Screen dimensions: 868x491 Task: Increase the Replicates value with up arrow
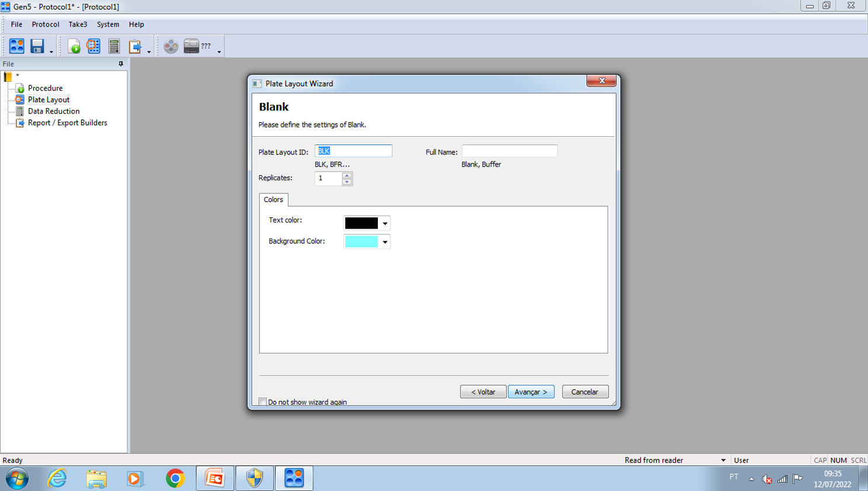coord(347,175)
